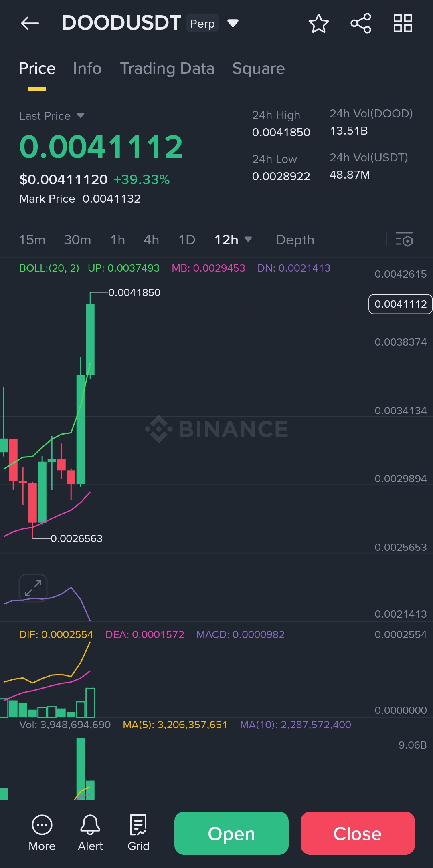The width and height of the screenshot is (433, 868).
Task: Add DOODUSDT to favorites with star
Action: (x=319, y=23)
